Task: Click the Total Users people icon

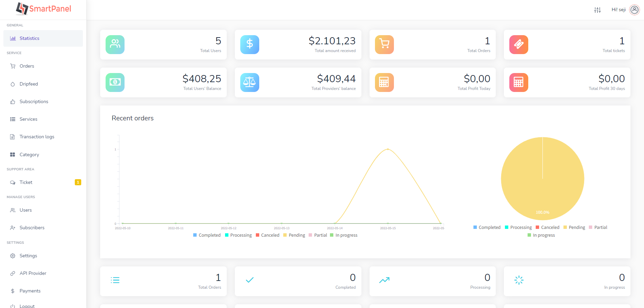Action: tap(115, 45)
